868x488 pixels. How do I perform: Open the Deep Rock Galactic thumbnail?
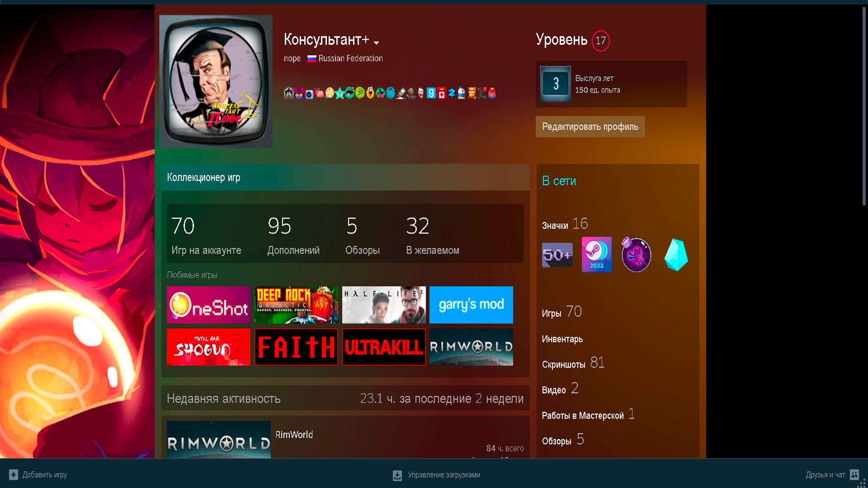296,305
